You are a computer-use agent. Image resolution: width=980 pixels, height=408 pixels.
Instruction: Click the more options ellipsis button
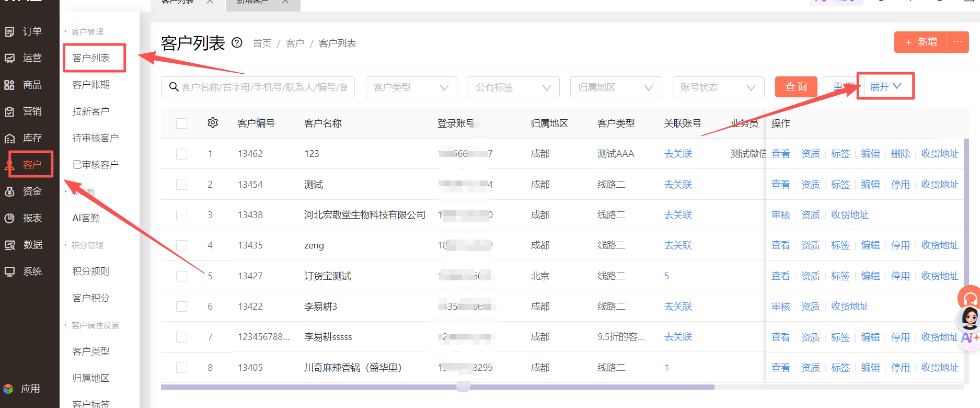[958, 42]
